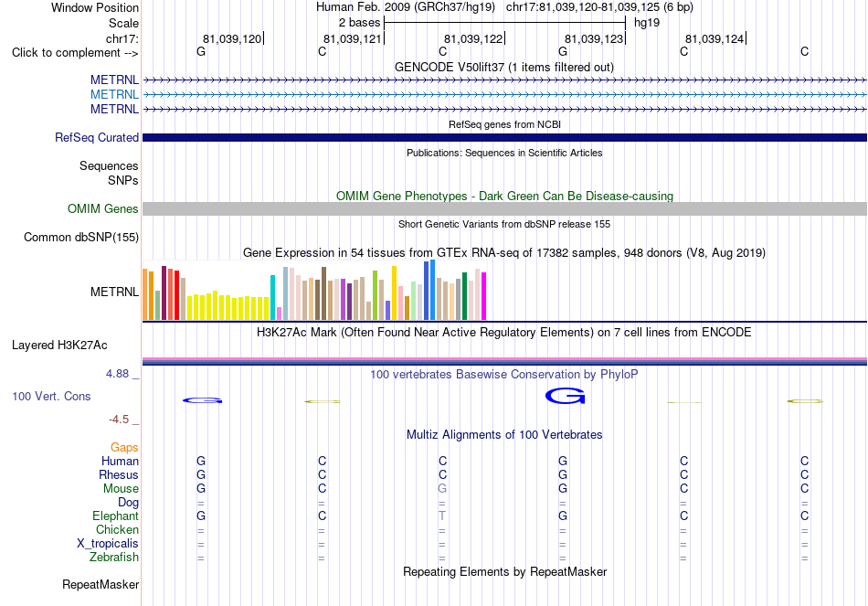Open the 'RepeatMasker' track label
The width and height of the screenshot is (868, 606).
click(101, 584)
